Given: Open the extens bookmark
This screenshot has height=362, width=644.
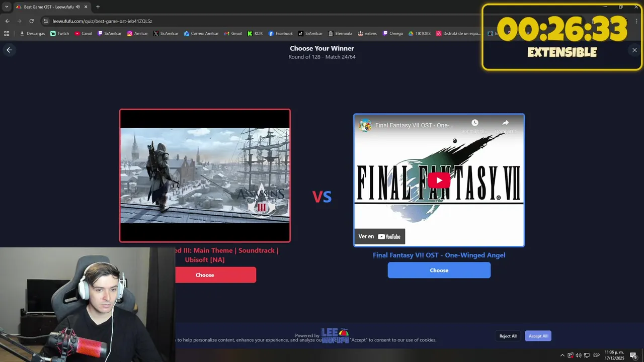Looking at the screenshot, I should point(367,33).
